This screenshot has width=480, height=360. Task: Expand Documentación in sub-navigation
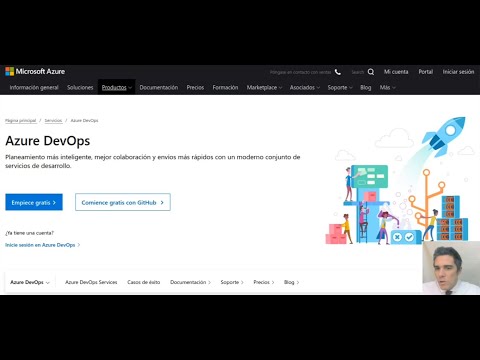coord(190,282)
